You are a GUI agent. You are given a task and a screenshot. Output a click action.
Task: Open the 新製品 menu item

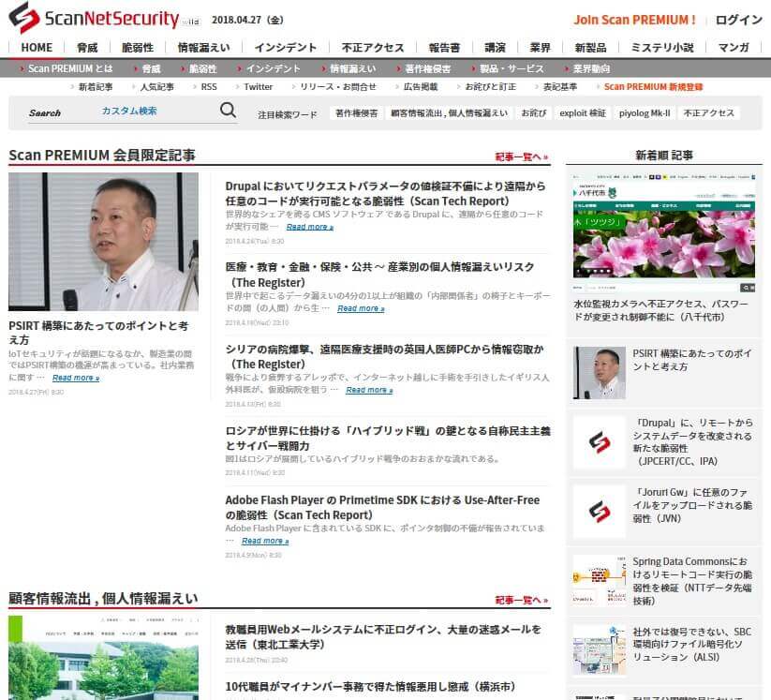[x=590, y=47]
